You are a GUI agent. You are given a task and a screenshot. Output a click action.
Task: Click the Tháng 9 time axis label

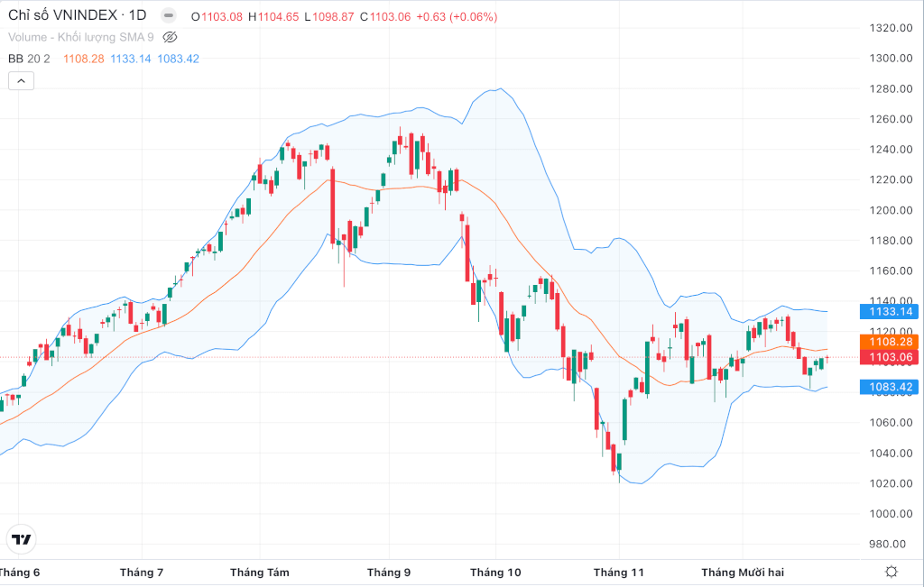click(x=389, y=573)
